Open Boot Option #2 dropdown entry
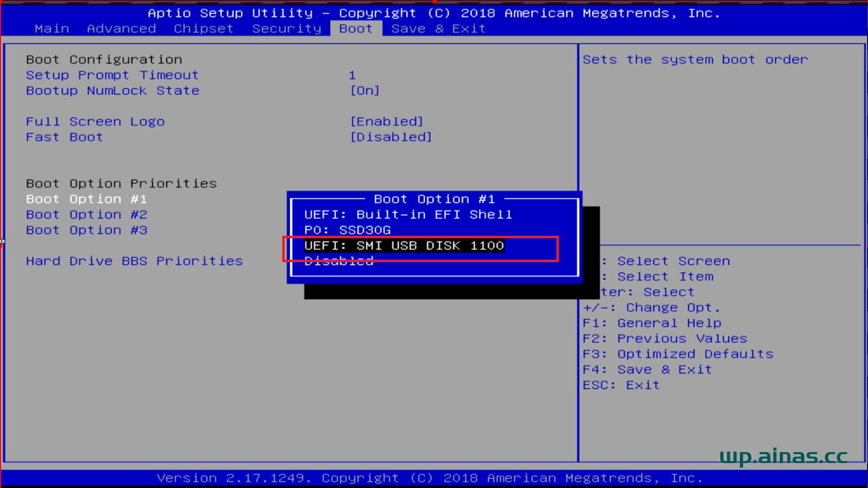This screenshot has height=488, width=868. (x=86, y=215)
